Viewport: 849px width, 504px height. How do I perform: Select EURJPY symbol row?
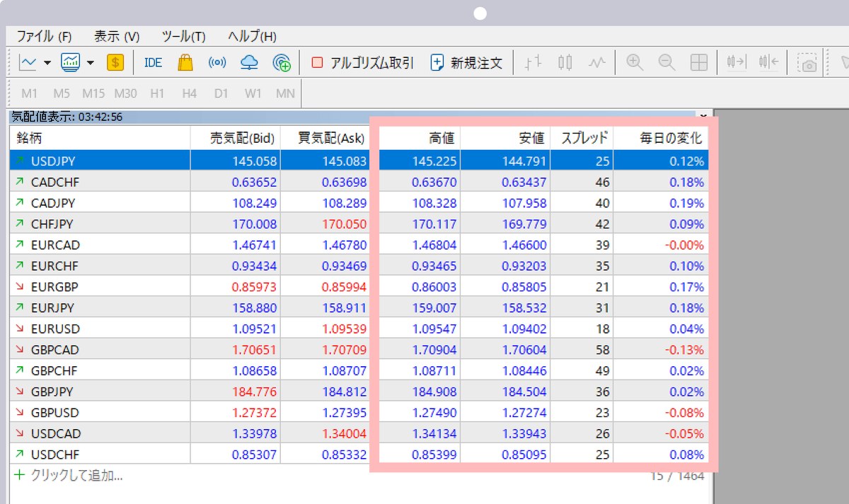359,308
